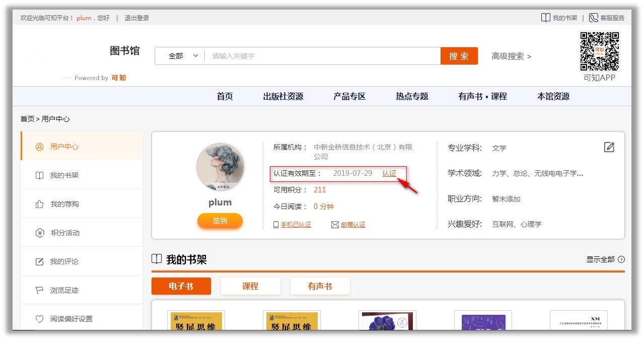Open 高级搜索 advanced search arrow

(x=529, y=56)
